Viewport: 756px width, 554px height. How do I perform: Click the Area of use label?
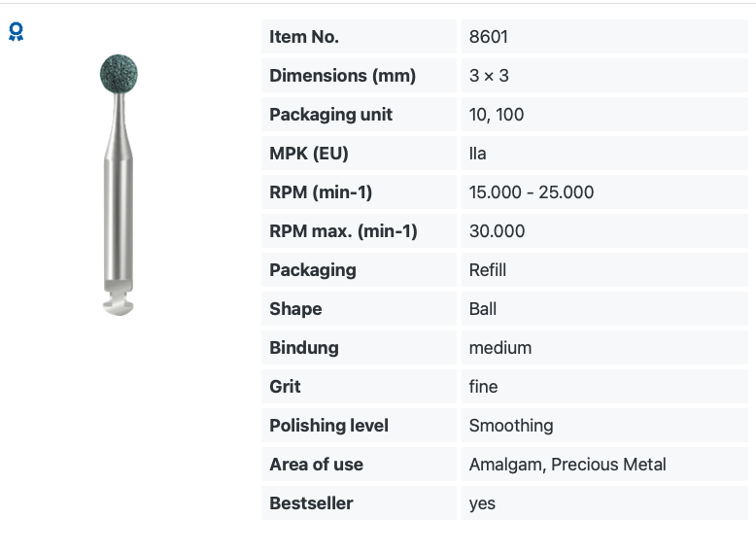(x=316, y=465)
